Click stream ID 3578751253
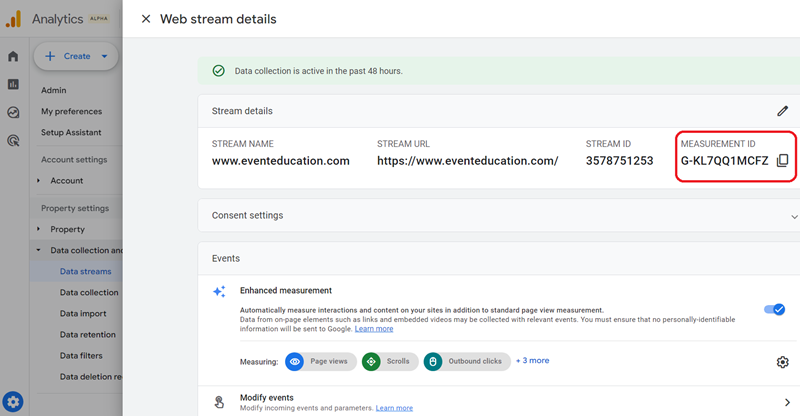This screenshot has height=416, width=800. pos(619,161)
